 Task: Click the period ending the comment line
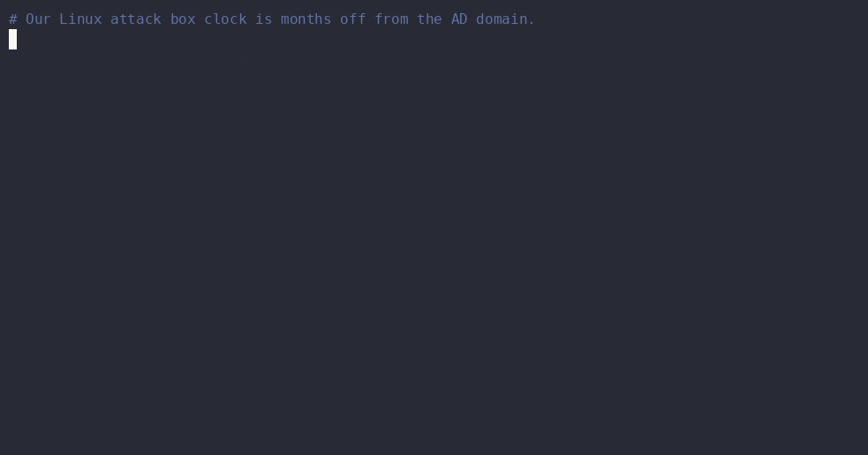pos(532,23)
